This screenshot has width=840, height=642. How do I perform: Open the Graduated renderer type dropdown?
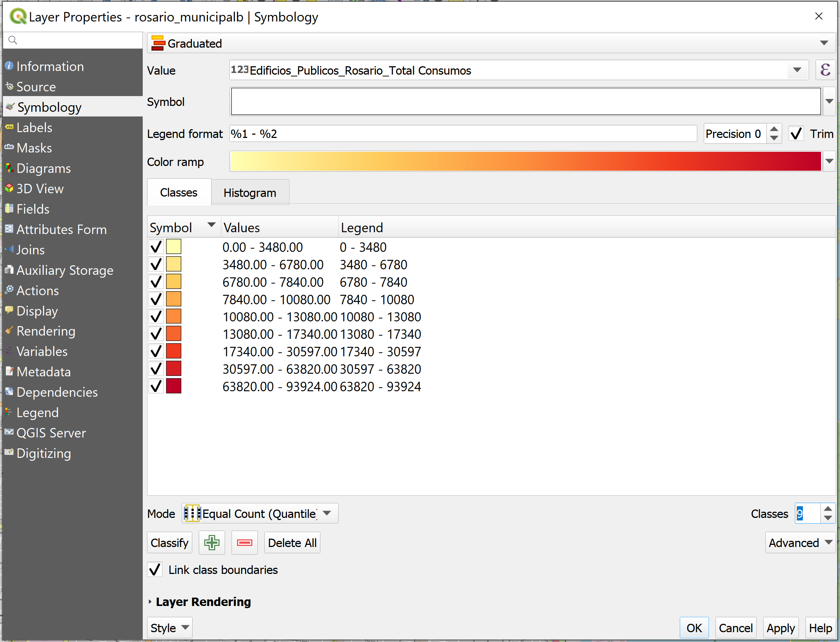tap(491, 43)
